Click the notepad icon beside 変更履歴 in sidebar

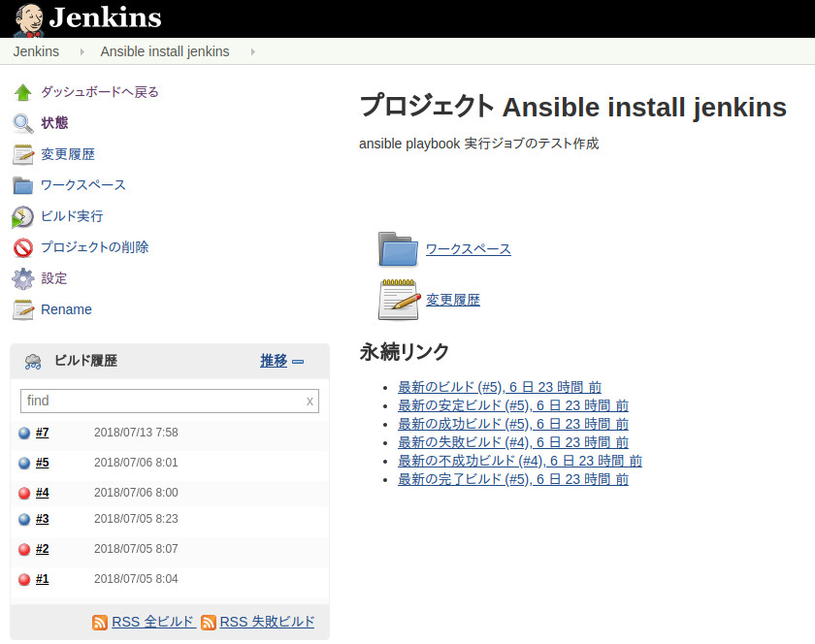point(23,155)
